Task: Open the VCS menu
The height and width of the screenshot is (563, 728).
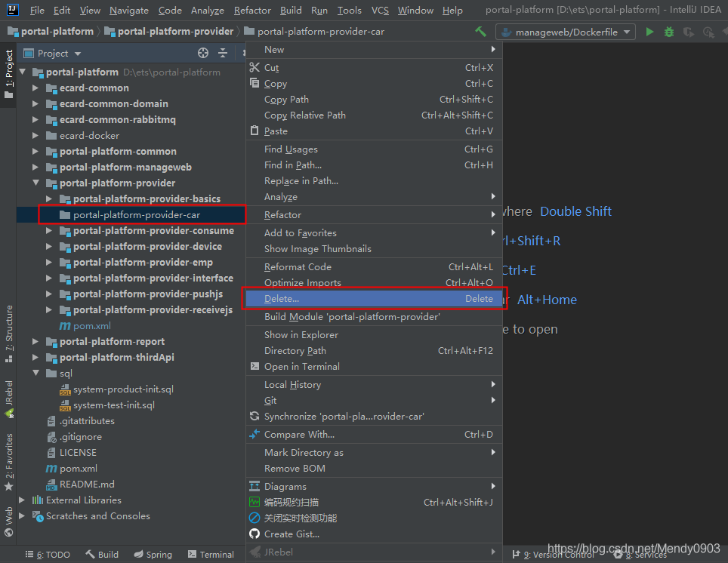Action: tap(380, 11)
